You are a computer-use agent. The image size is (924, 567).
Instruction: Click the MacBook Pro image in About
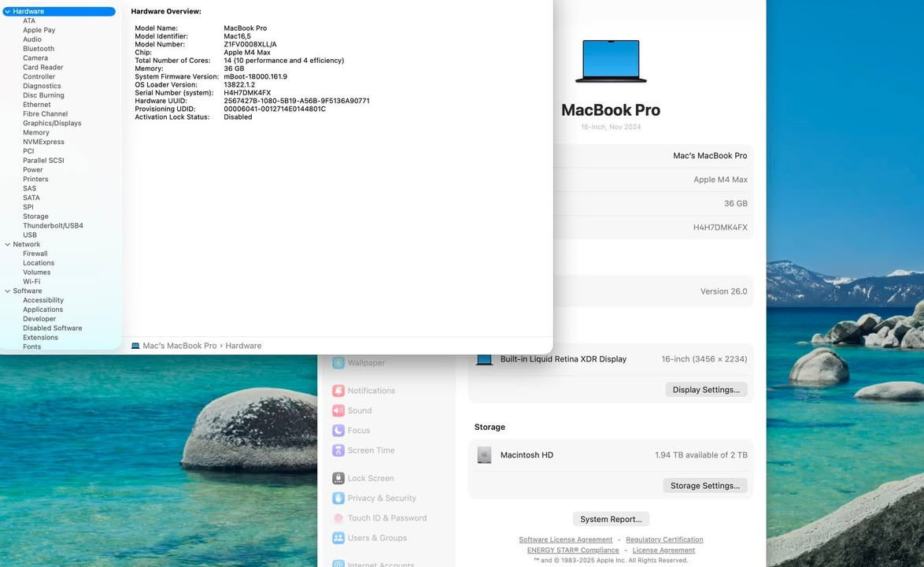pyautogui.click(x=611, y=61)
